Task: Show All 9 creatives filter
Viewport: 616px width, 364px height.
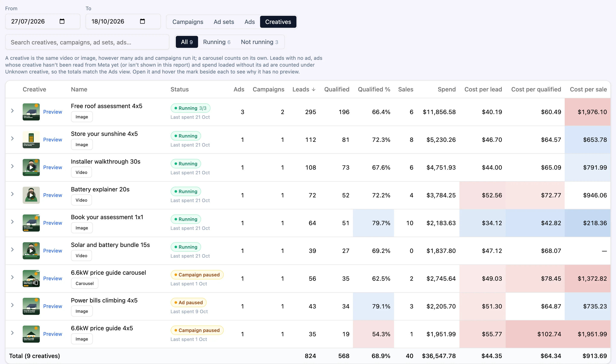Action: 187,42
